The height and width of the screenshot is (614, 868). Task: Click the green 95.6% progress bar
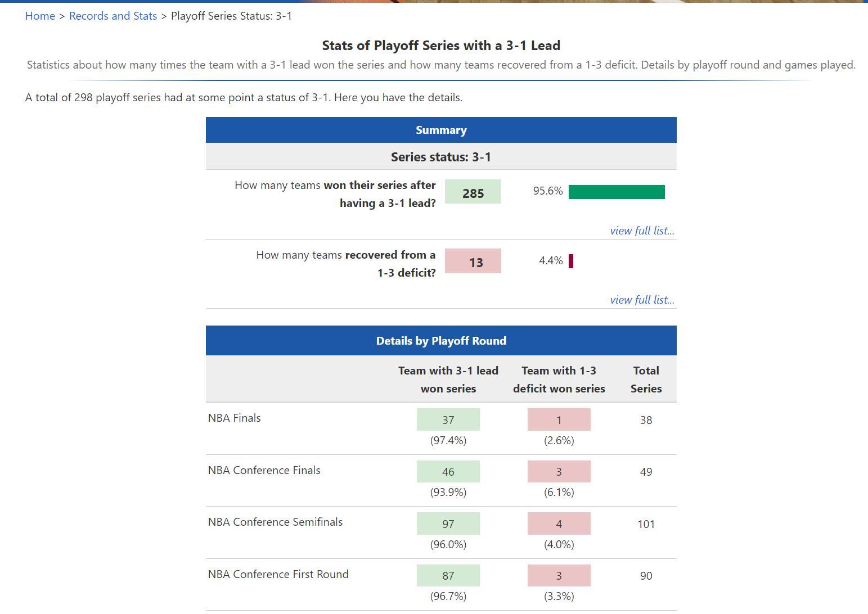(617, 192)
